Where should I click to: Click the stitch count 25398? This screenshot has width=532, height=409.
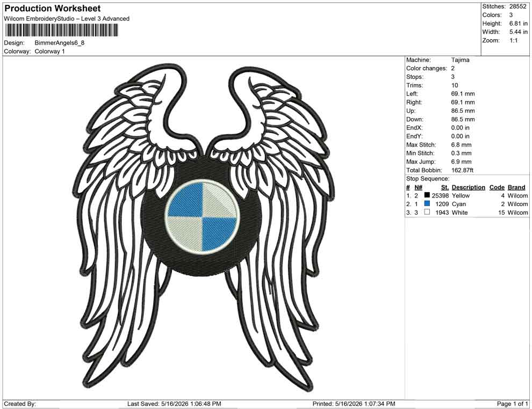click(440, 195)
